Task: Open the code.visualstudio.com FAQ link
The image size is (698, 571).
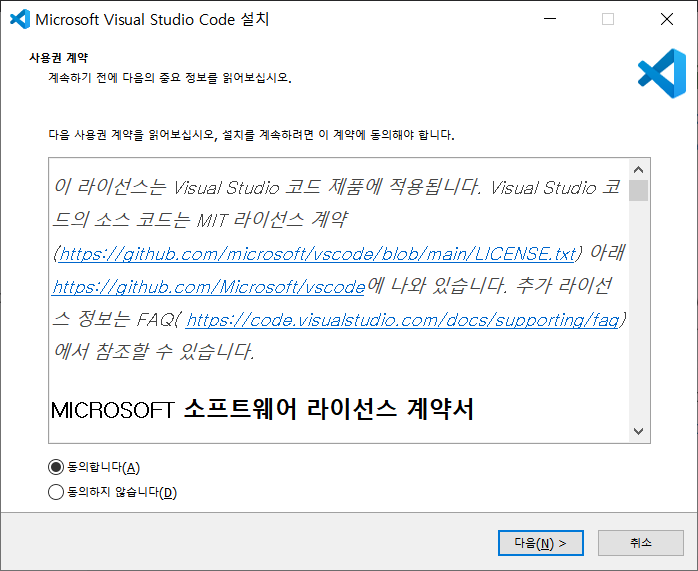Action: 402,320
